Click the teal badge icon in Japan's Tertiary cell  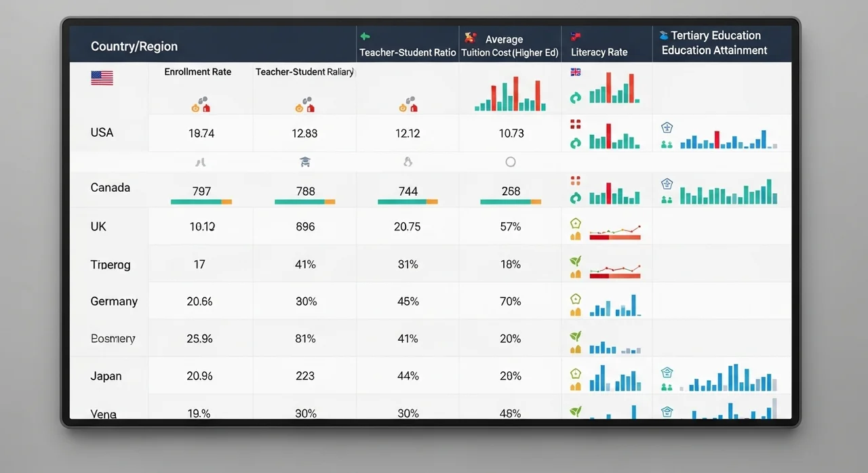coord(667,373)
